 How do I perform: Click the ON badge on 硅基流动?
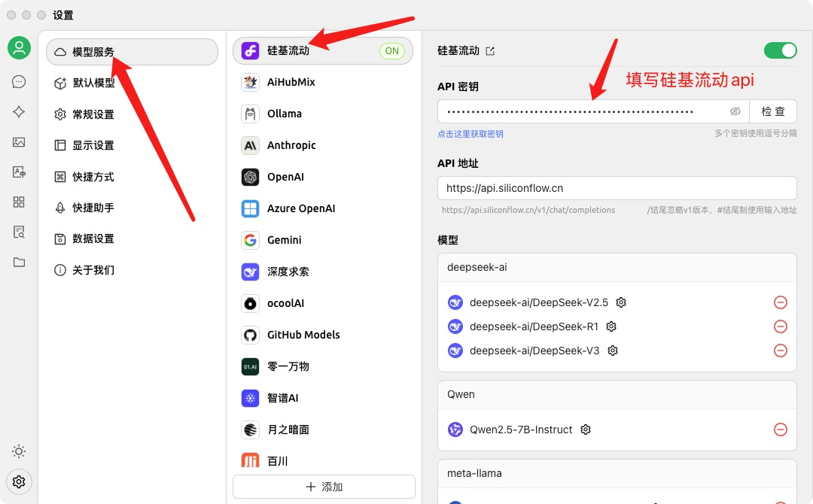click(x=392, y=50)
